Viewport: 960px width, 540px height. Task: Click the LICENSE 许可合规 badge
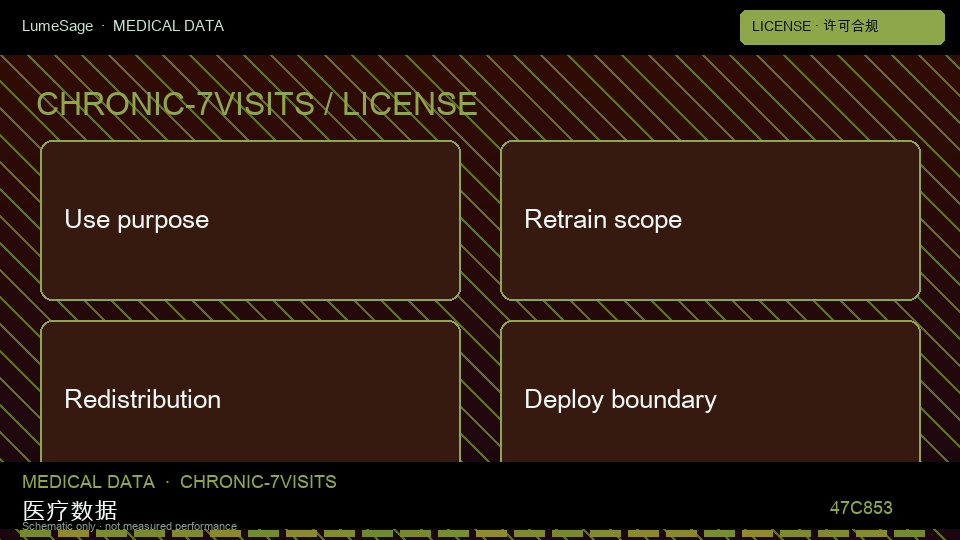coord(842,27)
